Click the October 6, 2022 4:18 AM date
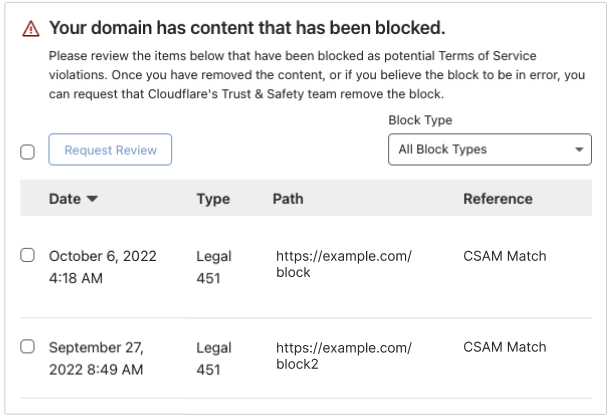The width and height of the screenshot is (612, 417). 102,267
